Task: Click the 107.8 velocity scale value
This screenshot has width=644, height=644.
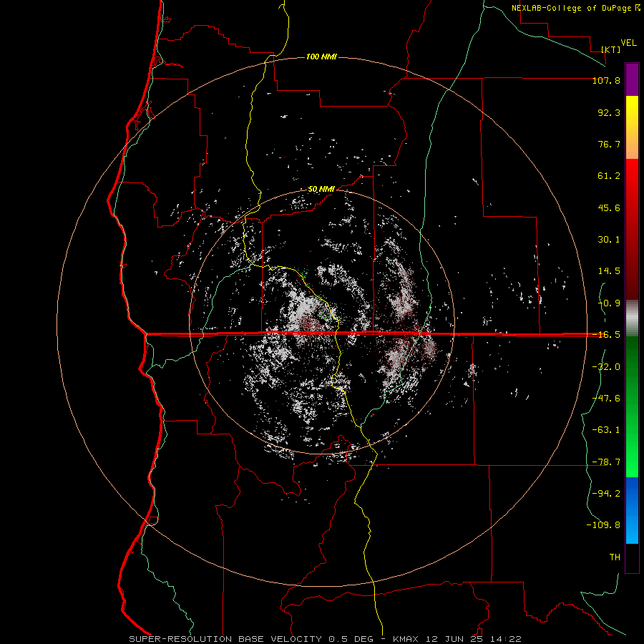Action: click(606, 80)
